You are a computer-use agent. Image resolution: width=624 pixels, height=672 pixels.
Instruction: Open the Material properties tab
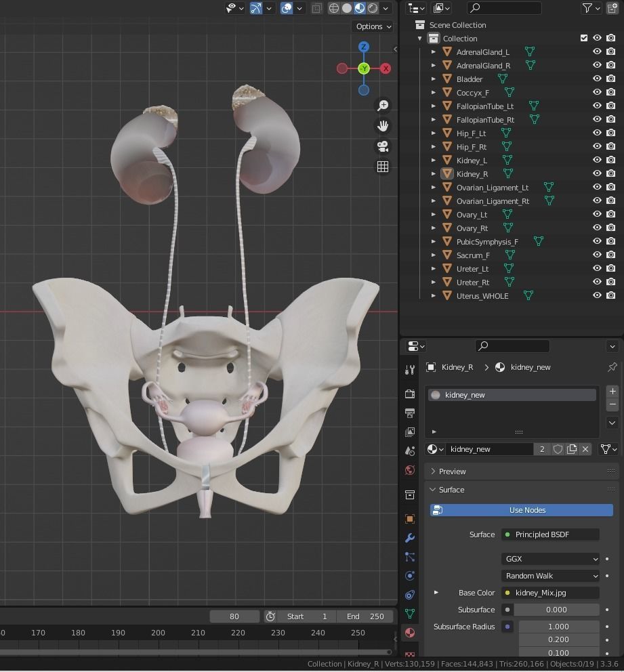point(410,633)
